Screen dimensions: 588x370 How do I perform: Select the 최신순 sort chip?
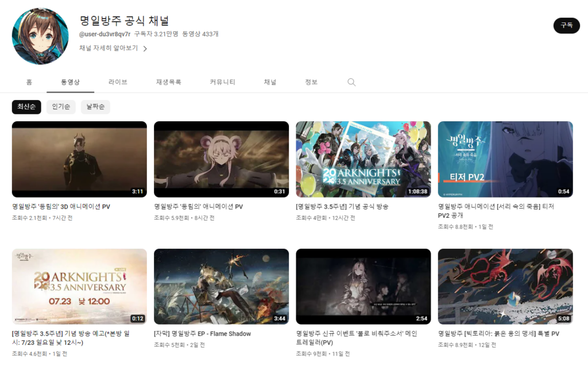coord(26,107)
